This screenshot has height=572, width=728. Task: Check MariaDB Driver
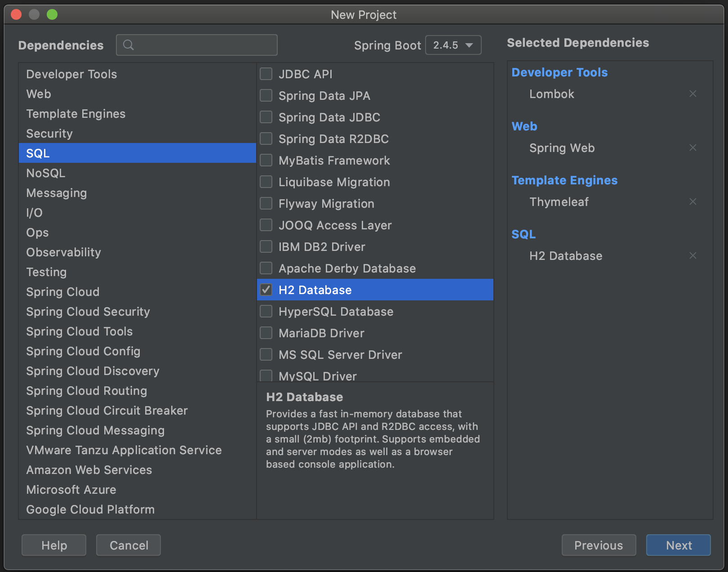coord(266,333)
